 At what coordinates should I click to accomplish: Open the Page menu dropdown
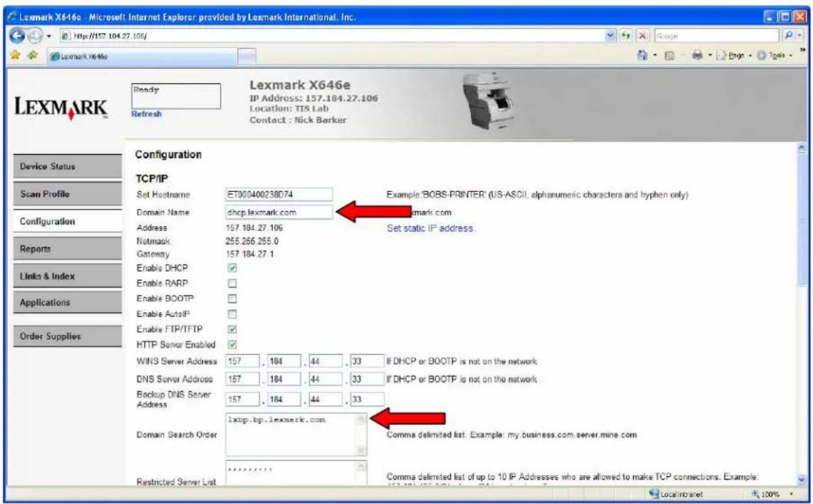734,56
